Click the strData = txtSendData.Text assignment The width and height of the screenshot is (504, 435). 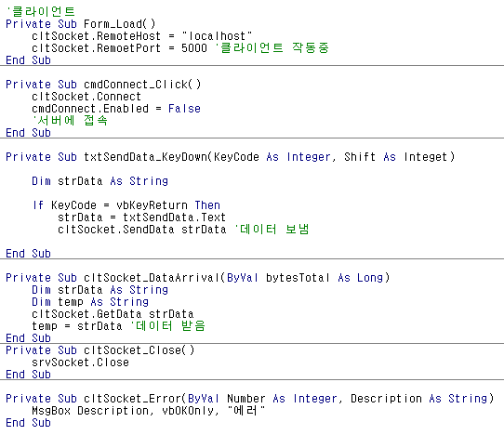click(141, 217)
